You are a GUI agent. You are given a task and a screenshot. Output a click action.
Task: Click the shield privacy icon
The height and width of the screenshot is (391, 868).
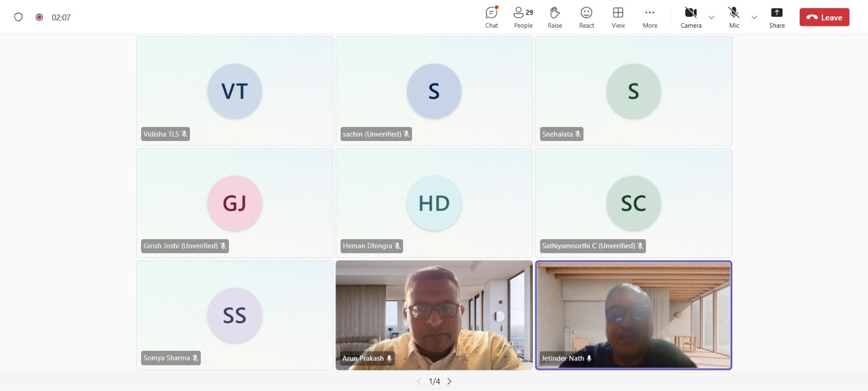click(18, 17)
